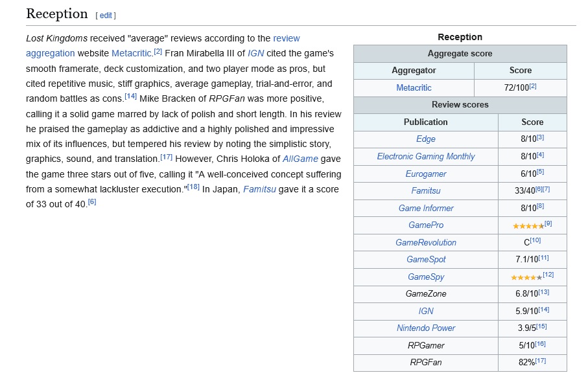Click the 'Publication' column header
588x386 pixels.
click(x=426, y=122)
